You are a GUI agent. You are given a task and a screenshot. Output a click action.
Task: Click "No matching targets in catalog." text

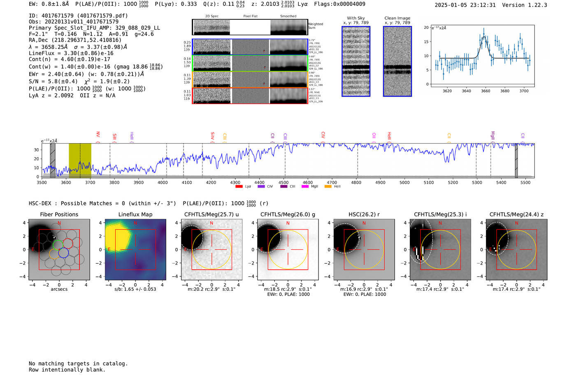pyautogui.click(x=78, y=364)
